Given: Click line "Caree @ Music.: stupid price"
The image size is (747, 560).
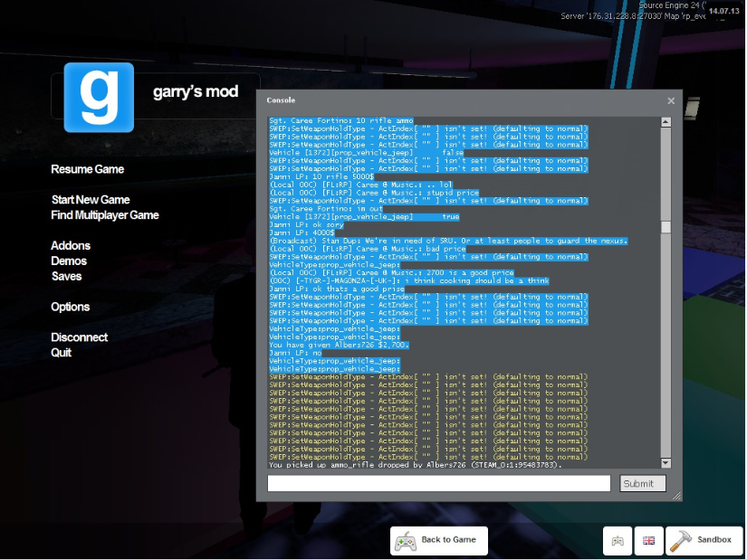Looking at the screenshot, I should (374, 193).
